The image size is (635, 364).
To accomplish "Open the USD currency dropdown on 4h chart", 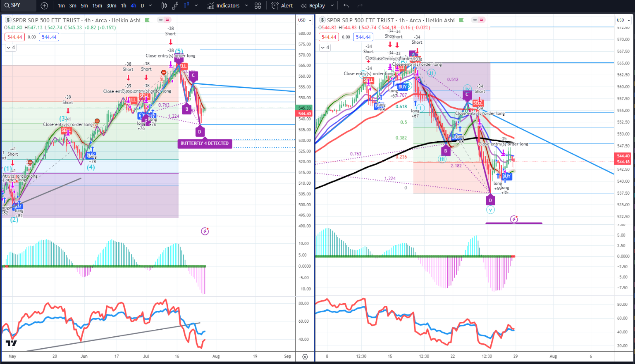I will (305, 20).
